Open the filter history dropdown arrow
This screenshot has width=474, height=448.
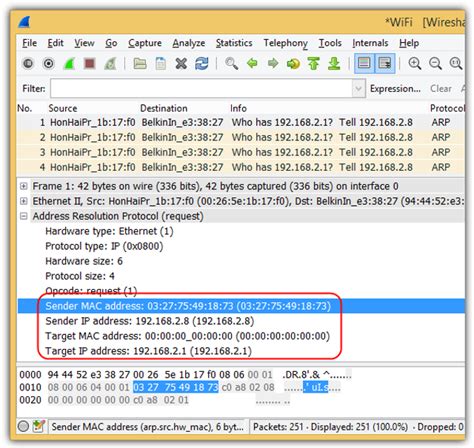(359, 89)
